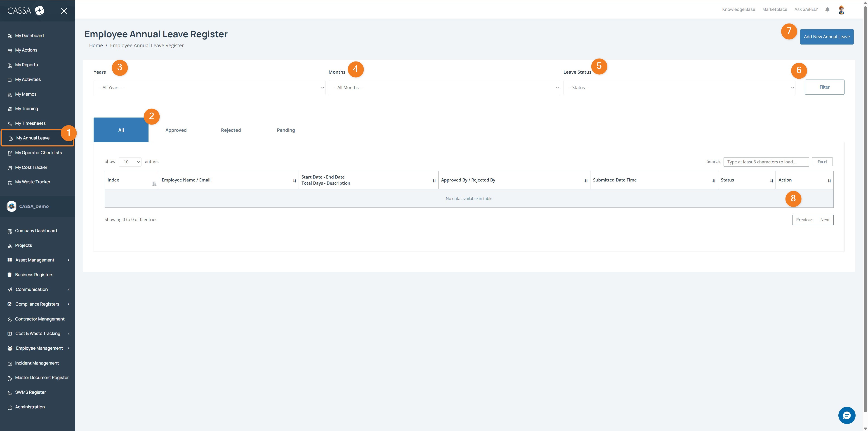Switch to the Pending tab
The width and height of the screenshot is (868, 431).
click(285, 130)
